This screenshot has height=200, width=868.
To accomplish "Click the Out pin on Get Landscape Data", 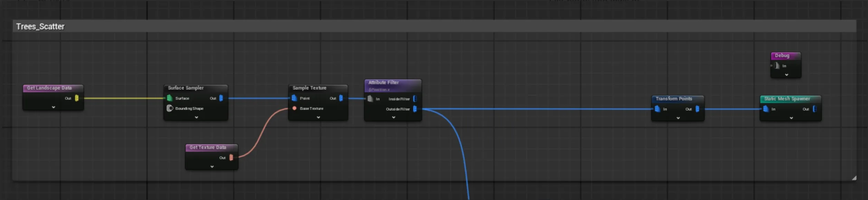I will [77, 98].
